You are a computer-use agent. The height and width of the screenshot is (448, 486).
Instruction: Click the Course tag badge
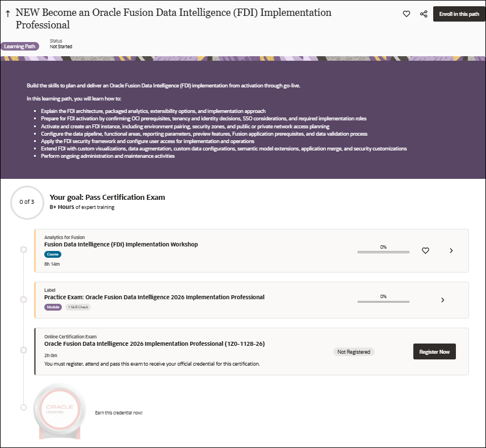pos(53,254)
